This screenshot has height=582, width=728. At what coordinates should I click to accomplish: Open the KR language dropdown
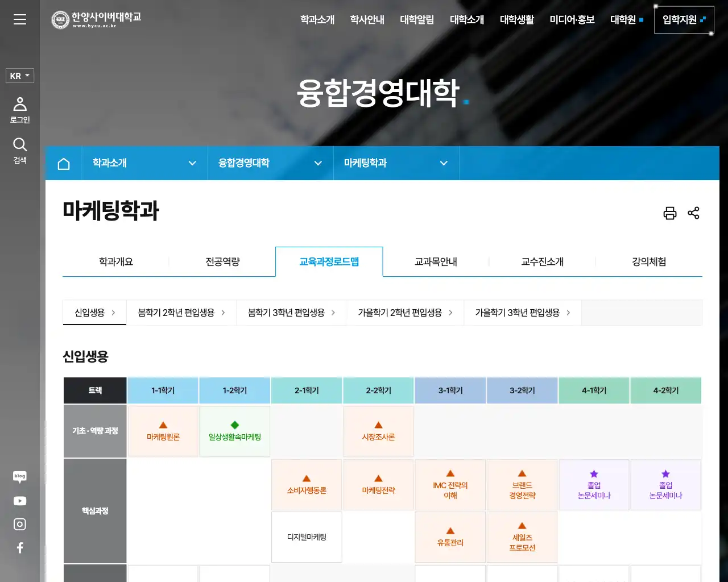click(19, 76)
